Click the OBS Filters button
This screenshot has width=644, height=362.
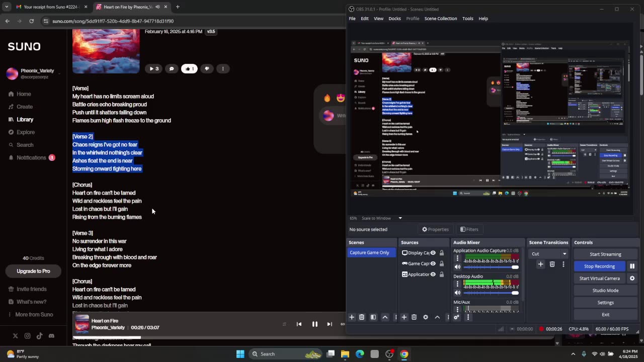pyautogui.click(x=469, y=229)
